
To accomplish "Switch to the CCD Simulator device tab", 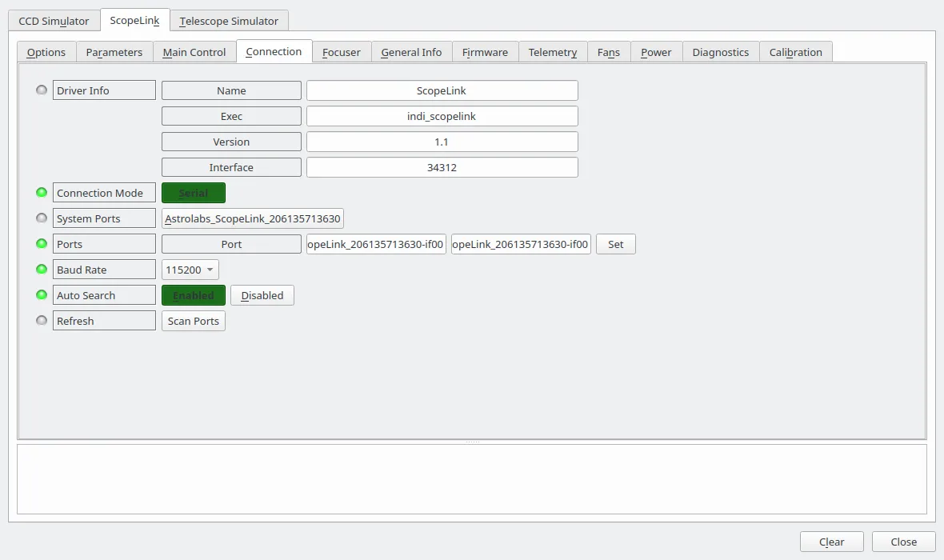I will tap(54, 21).
